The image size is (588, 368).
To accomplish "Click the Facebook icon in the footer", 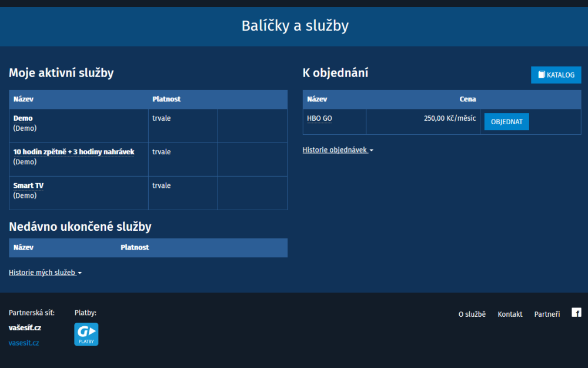I will (576, 312).
